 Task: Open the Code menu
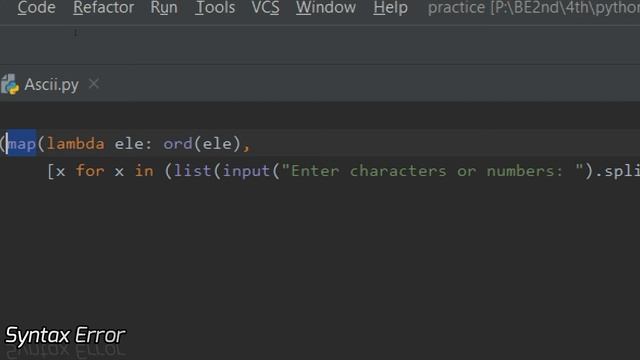36,7
